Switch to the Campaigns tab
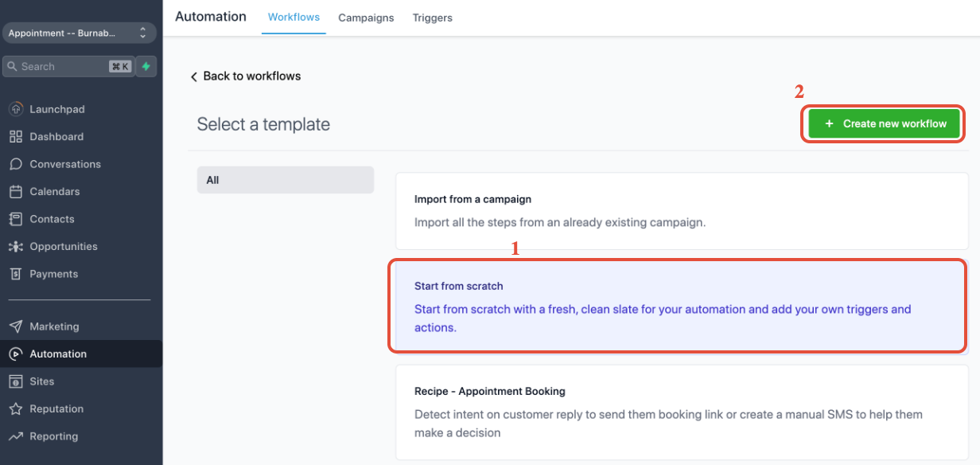Viewport: 980px width, 465px height. tap(366, 18)
